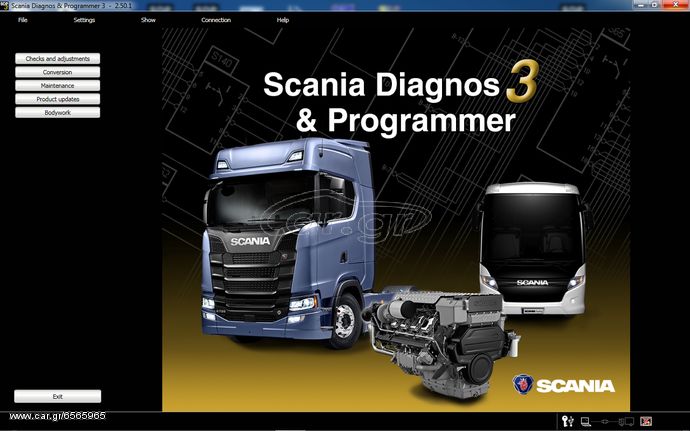The image size is (690, 431).
Task: Click the 'Scania Diagnos & Programmer 3 - 2.50.1' title text
Action: [71, 6]
